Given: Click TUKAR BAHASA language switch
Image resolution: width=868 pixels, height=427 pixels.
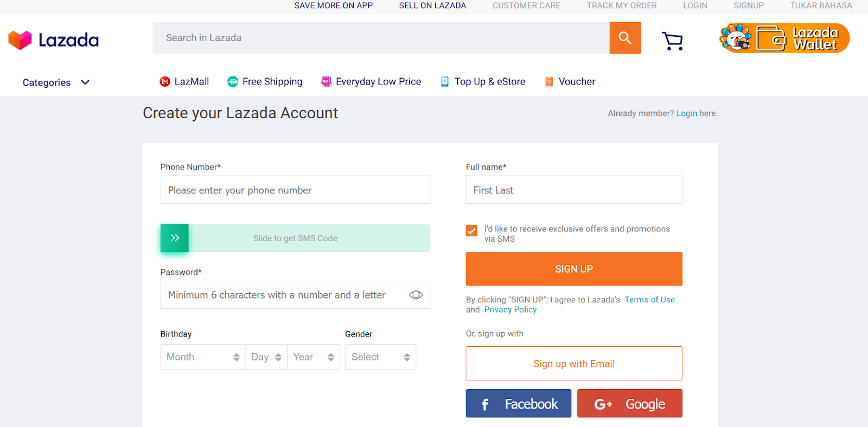Looking at the screenshot, I should pos(821,5).
